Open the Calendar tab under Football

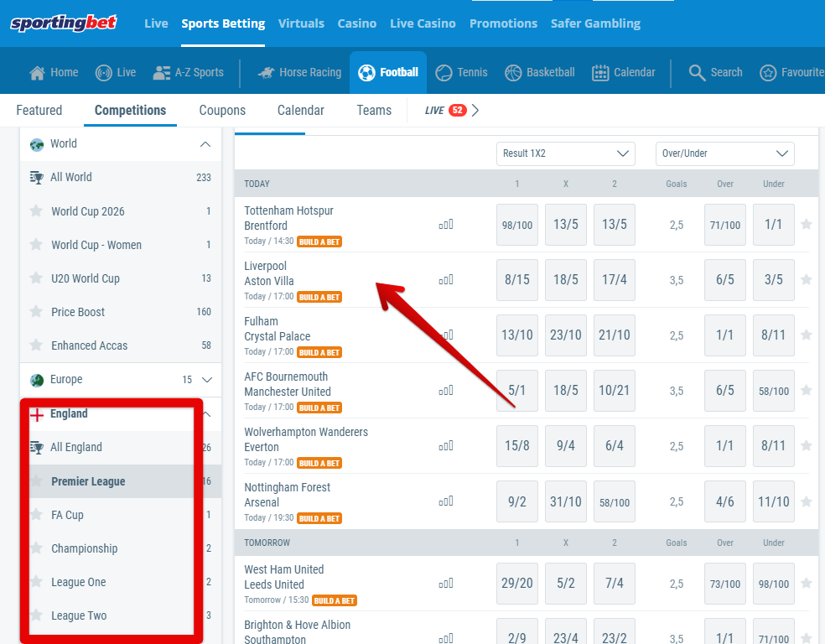pyautogui.click(x=300, y=111)
